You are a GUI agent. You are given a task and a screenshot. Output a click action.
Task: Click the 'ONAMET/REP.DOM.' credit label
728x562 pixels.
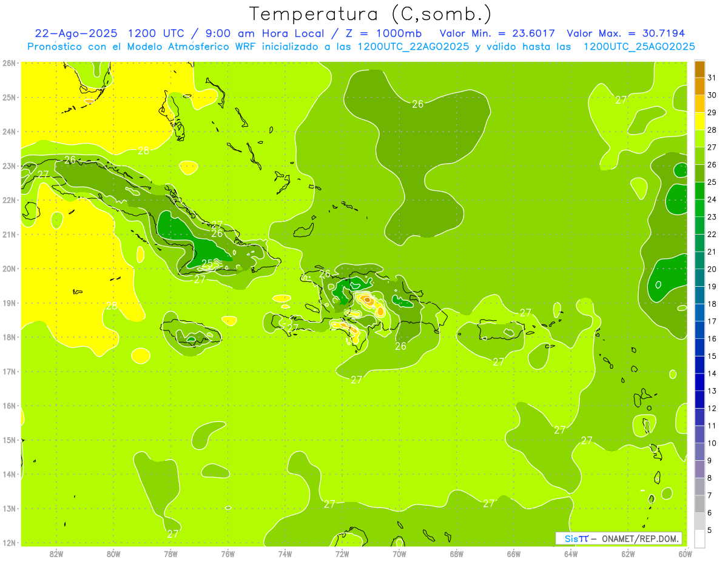tap(642, 538)
